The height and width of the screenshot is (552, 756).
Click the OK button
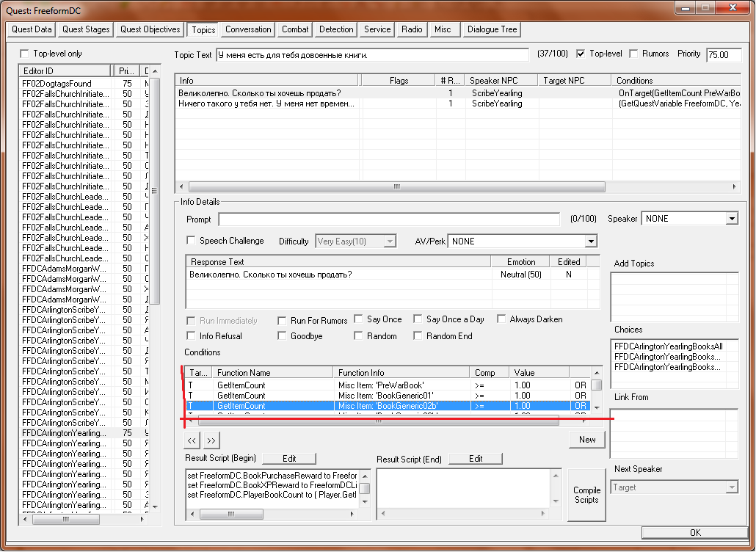[x=694, y=533]
